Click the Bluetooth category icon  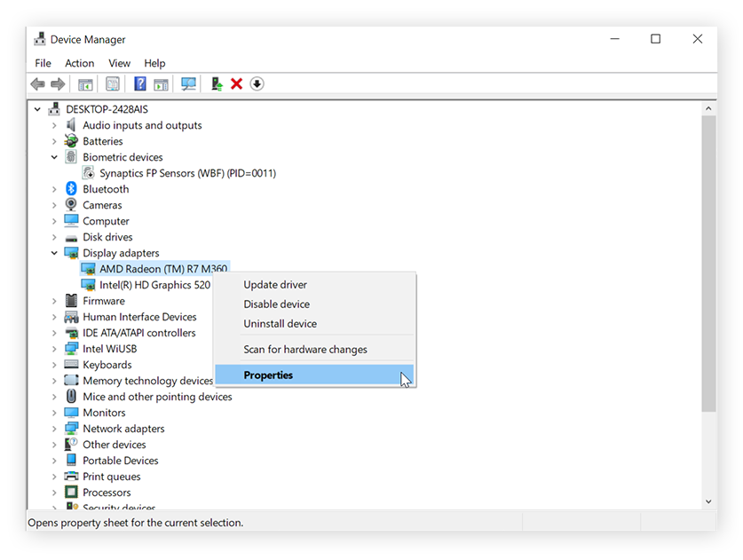[71, 188]
